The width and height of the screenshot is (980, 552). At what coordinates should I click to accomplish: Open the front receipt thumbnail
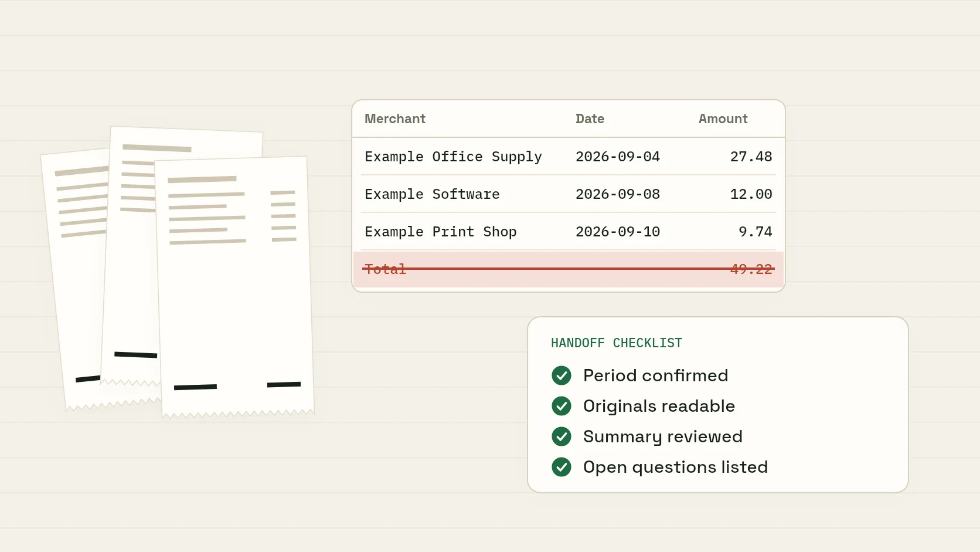point(234,287)
